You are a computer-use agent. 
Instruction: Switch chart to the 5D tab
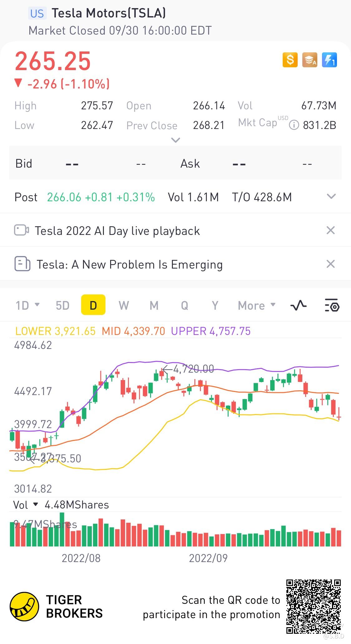click(x=62, y=306)
